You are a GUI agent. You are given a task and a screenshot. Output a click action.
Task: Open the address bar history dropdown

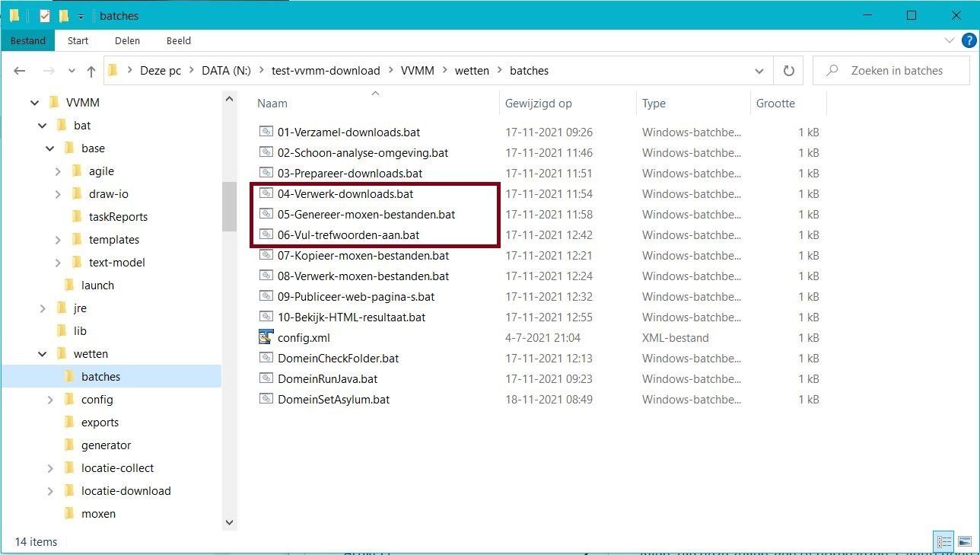tap(759, 71)
